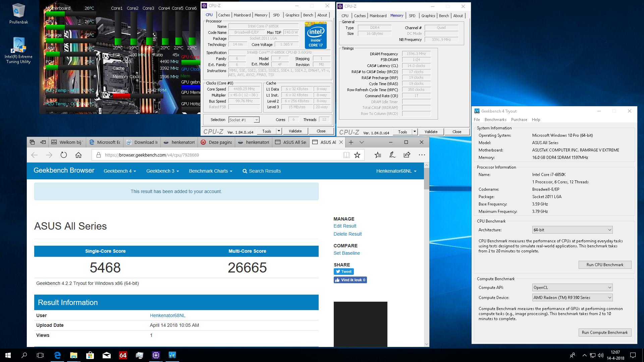Open the action center notification icon
Screen dimensions: 644x362
(x=633, y=355)
